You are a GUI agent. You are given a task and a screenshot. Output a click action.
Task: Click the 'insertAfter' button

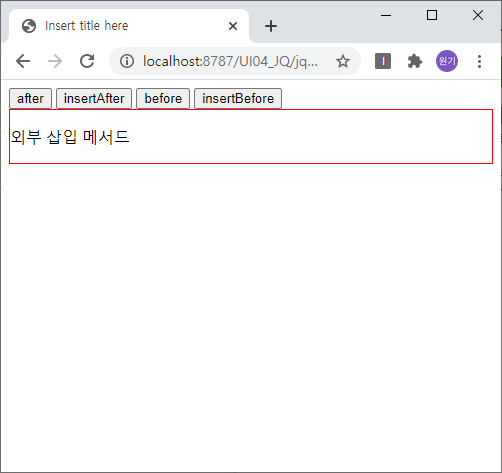point(94,99)
